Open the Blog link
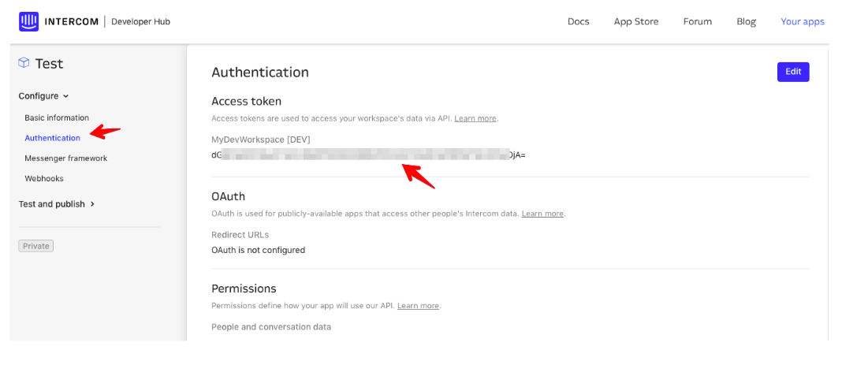Viewport: 868px width, 376px height. point(747,21)
